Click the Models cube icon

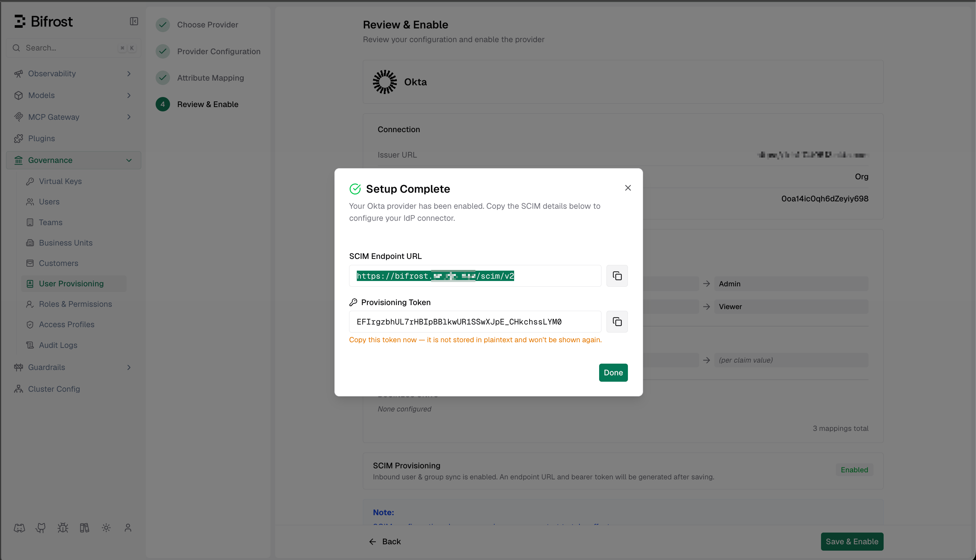18,95
